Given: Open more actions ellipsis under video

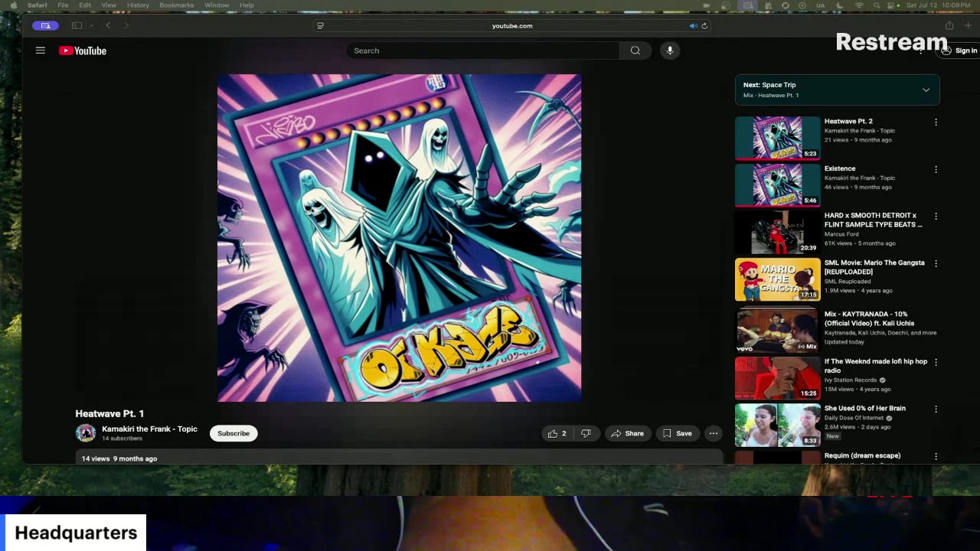Looking at the screenshot, I should (x=714, y=433).
